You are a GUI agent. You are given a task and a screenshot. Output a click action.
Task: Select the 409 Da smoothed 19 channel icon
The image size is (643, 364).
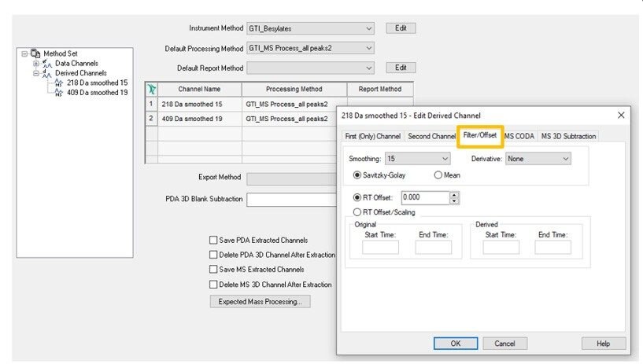59,93
